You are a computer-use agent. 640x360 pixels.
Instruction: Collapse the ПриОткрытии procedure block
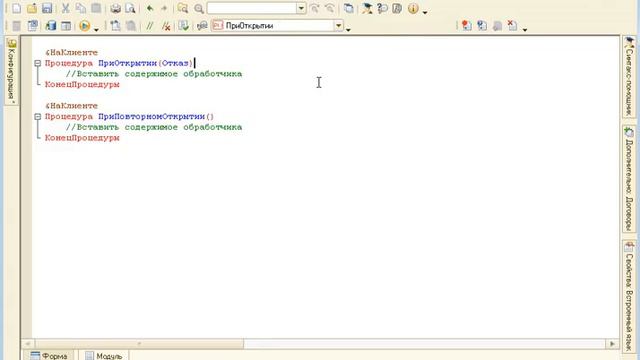(x=38, y=63)
